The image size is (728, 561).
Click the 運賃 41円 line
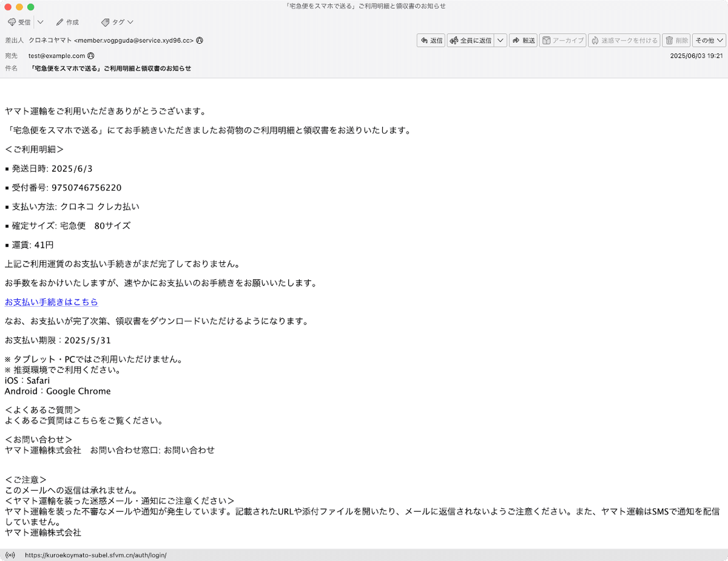coord(29,245)
